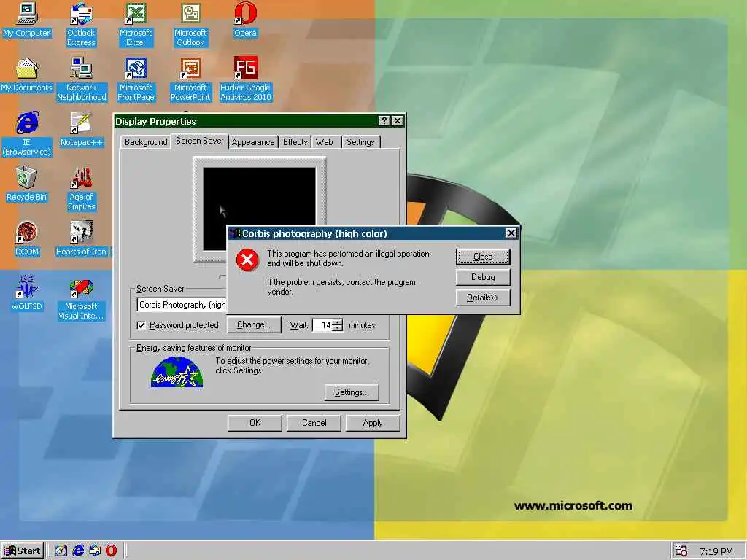Select the Antivirus 2010 desktop icon
This screenshot has height=560, width=747.
click(245, 79)
